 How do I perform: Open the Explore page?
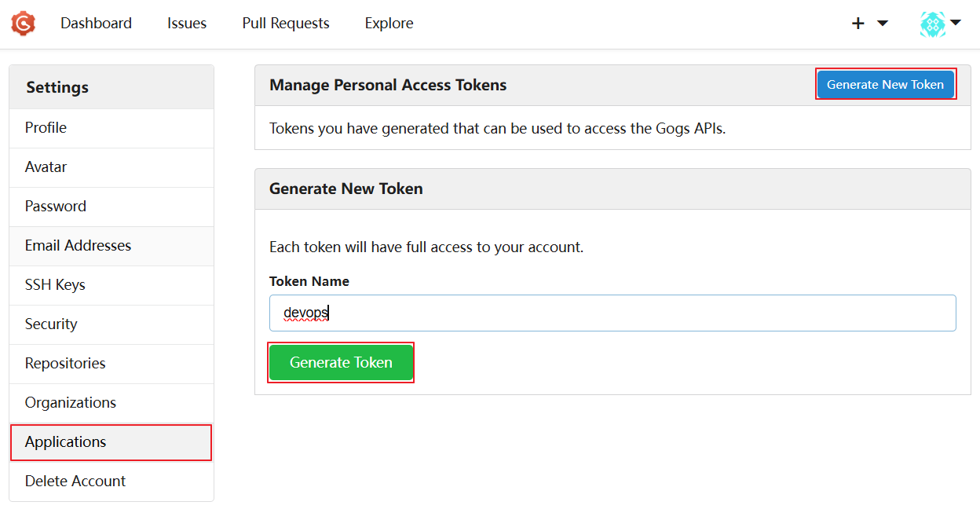click(x=389, y=24)
